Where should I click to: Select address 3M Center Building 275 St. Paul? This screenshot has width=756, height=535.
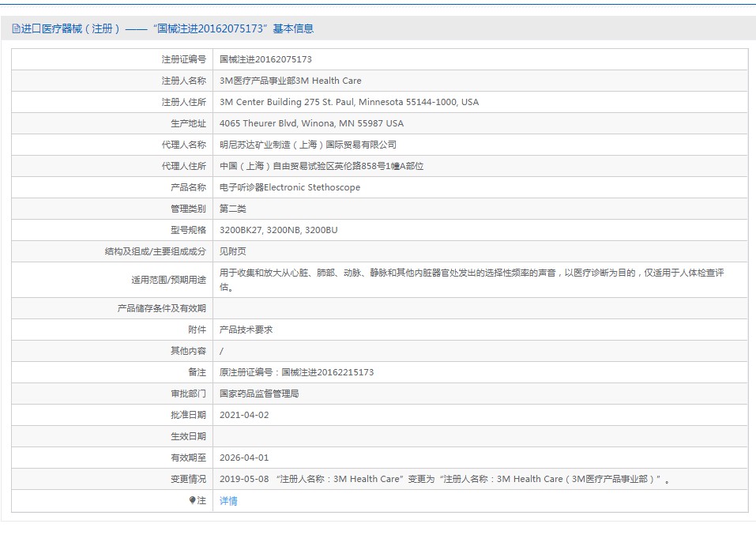point(349,102)
